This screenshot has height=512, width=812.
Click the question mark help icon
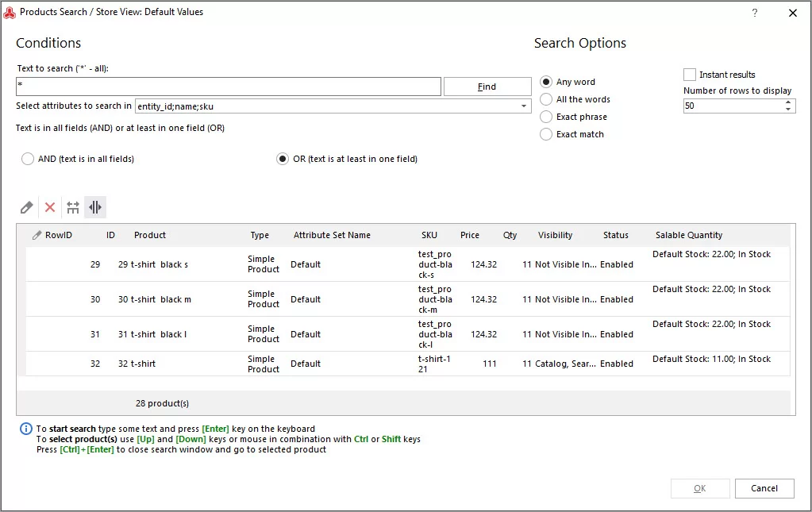coord(755,13)
